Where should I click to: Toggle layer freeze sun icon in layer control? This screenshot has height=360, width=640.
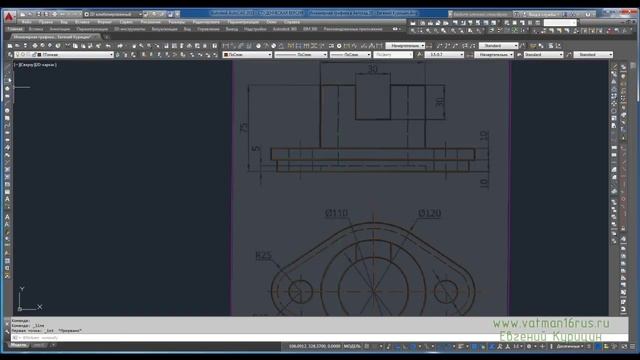click(x=23, y=54)
